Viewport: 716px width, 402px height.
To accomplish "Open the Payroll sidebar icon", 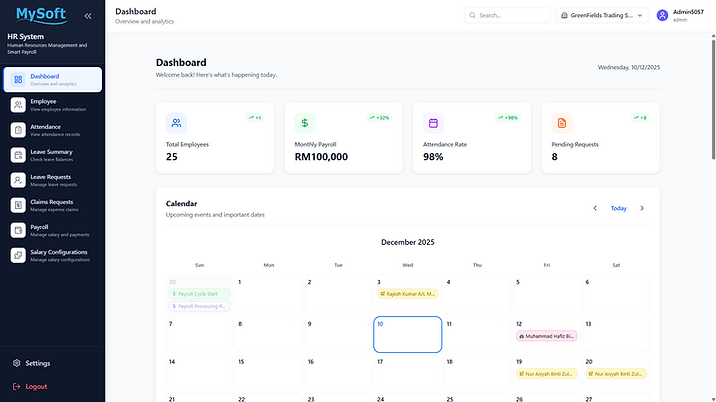I will 18,230.
